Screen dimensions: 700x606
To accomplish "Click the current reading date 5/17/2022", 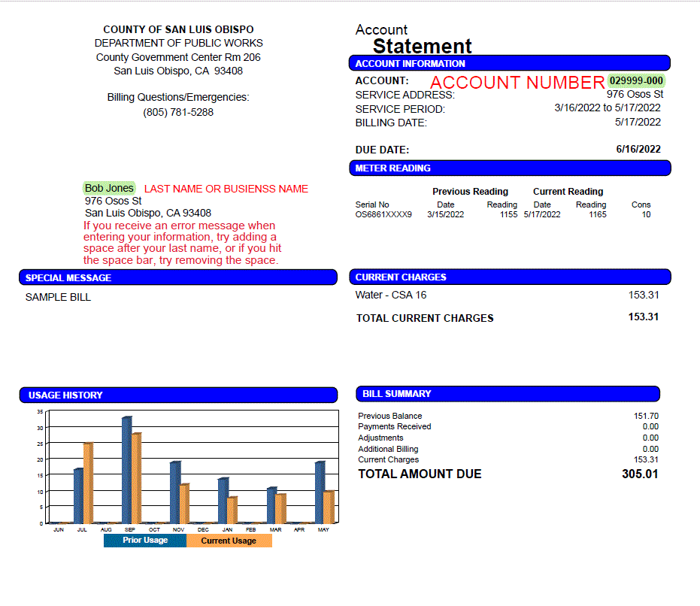I will (542, 214).
